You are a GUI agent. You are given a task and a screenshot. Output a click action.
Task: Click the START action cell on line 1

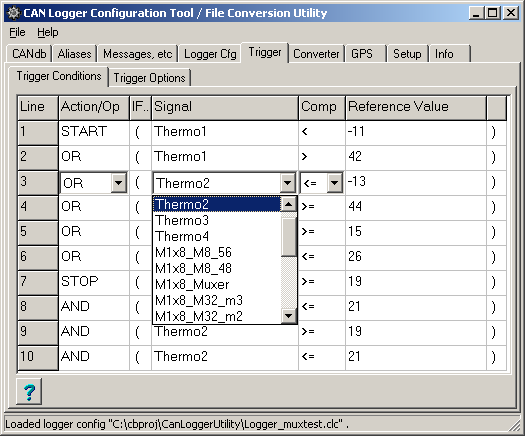coord(94,133)
